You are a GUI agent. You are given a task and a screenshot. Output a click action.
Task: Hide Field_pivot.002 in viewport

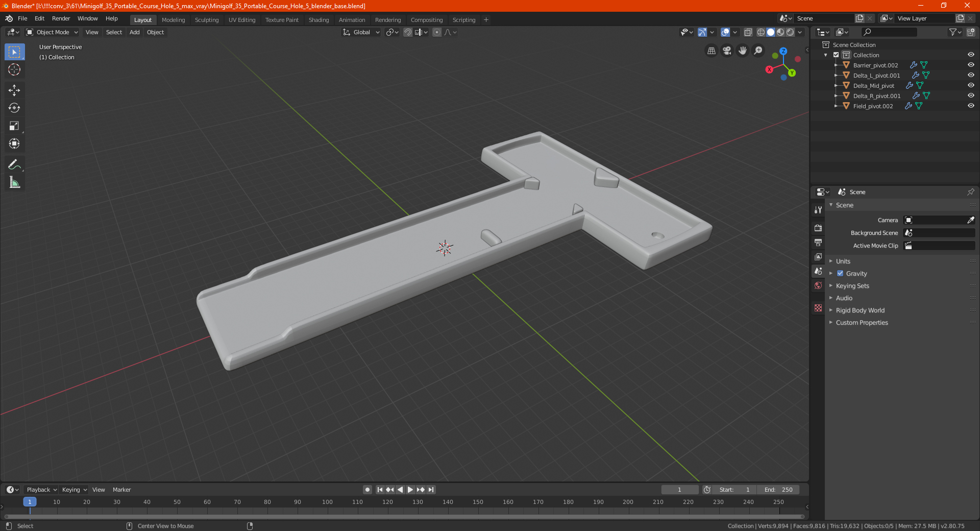(971, 106)
